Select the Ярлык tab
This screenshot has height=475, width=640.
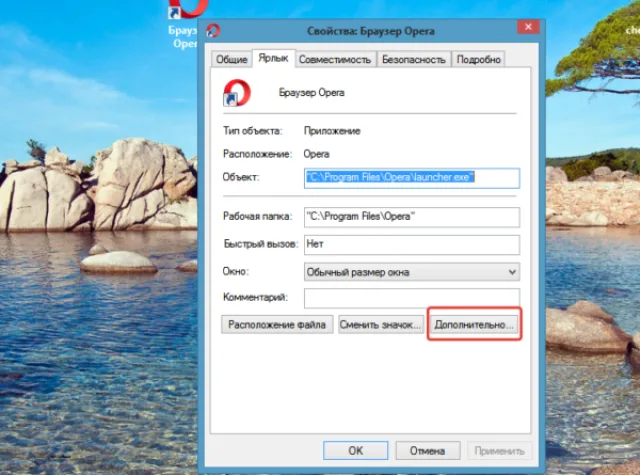click(x=273, y=58)
